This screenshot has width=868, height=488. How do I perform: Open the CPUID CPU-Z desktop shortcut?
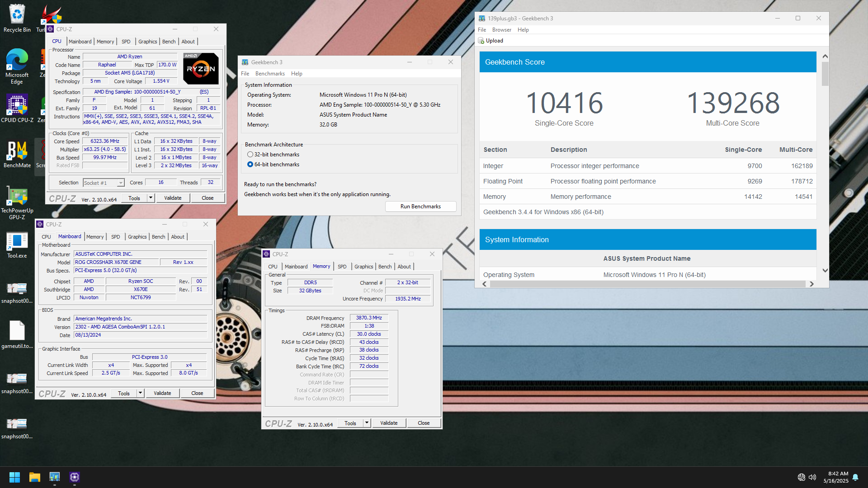tap(17, 108)
